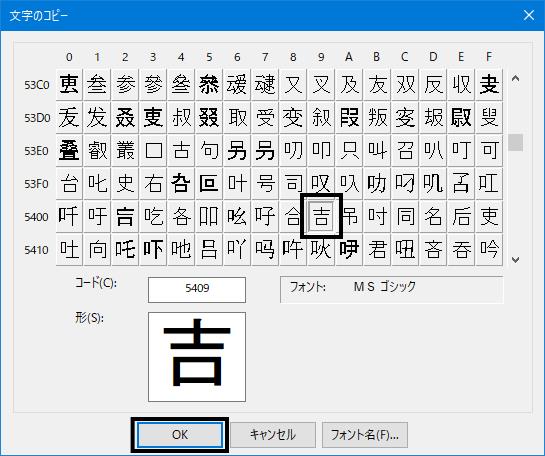Select the character 后 in row 5400
Viewport: 545px width, 456px height.
point(461,217)
